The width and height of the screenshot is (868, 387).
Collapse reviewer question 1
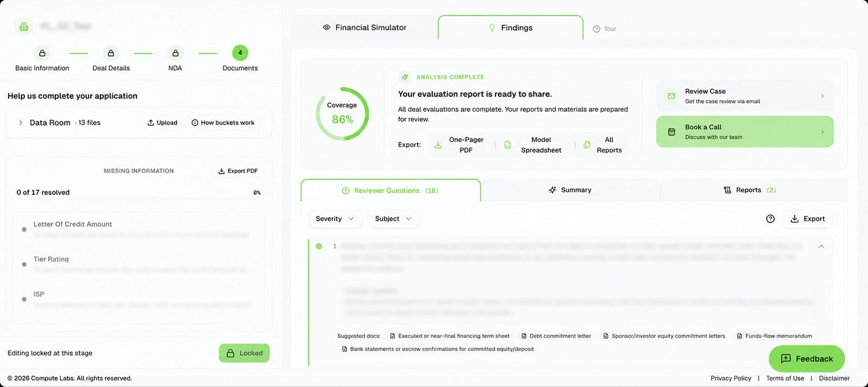pos(821,246)
